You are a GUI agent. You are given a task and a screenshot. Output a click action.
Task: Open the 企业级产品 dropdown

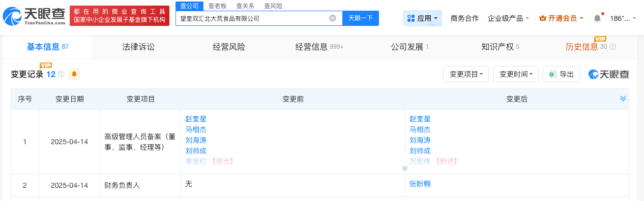[x=508, y=18]
